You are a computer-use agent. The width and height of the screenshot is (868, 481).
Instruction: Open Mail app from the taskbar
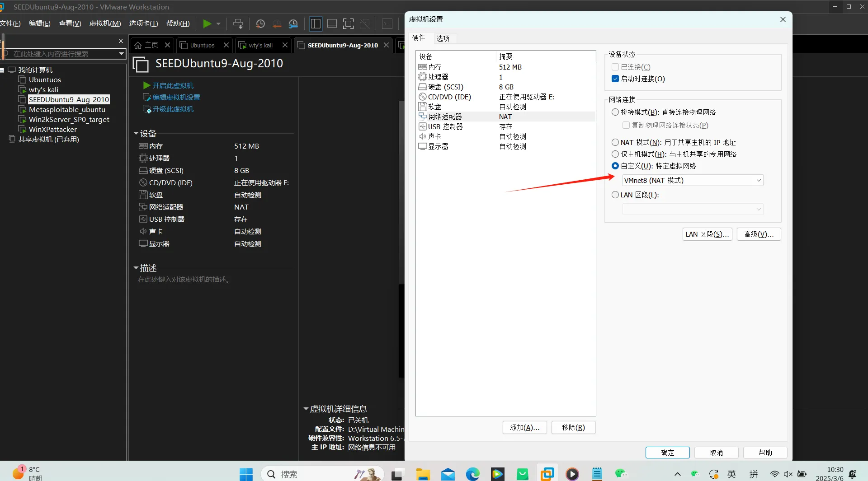(448, 474)
